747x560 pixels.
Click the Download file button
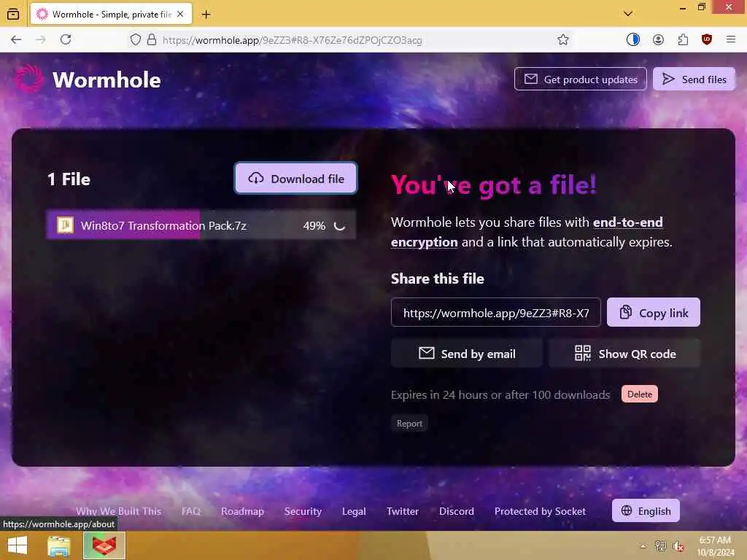tap(296, 179)
